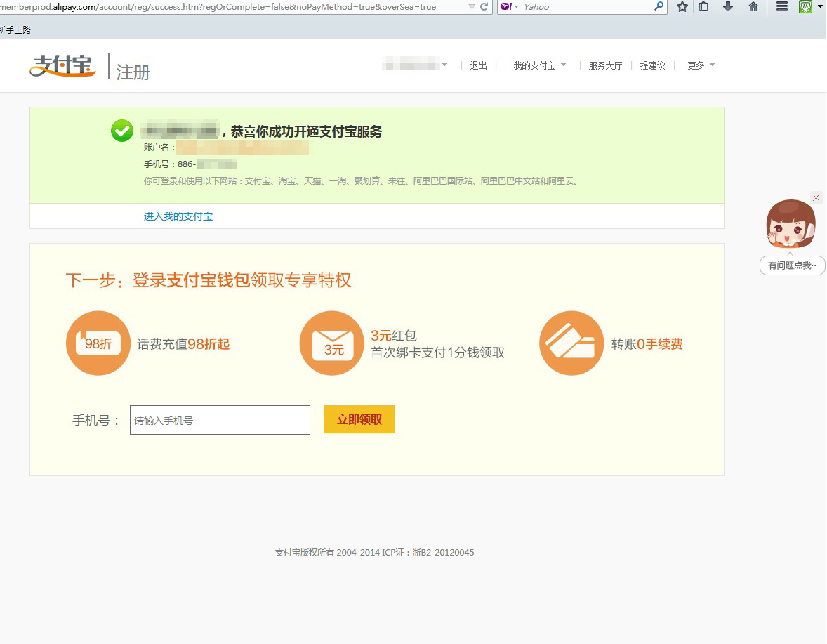827x644 pixels.
Task: Open the 新手上路 bookmark
Action: (15, 30)
